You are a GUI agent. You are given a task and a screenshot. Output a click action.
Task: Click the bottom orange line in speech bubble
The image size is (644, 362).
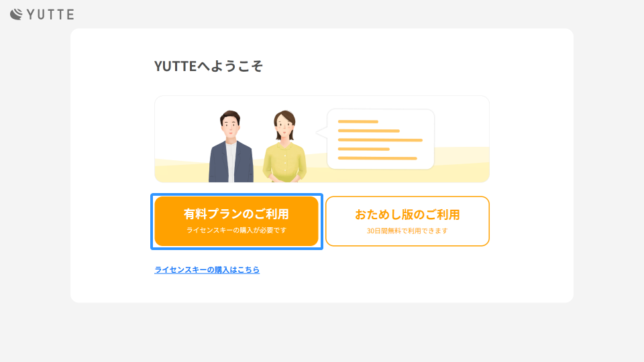[377, 158]
